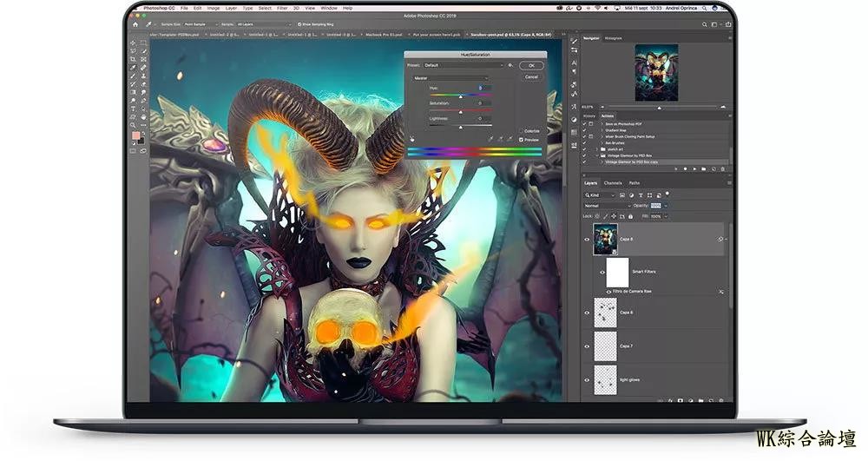Open the Sample Size dropdown
The height and width of the screenshot is (461, 868).
[199, 24]
